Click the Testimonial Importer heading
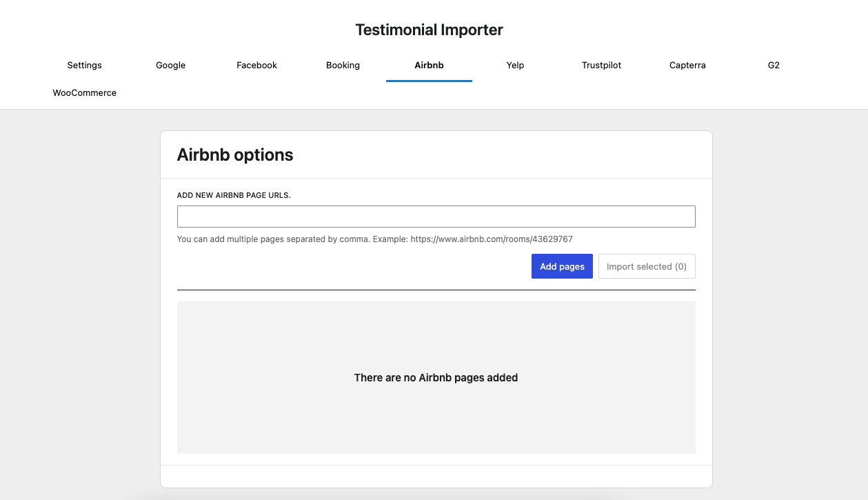The image size is (868, 500). click(x=429, y=30)
